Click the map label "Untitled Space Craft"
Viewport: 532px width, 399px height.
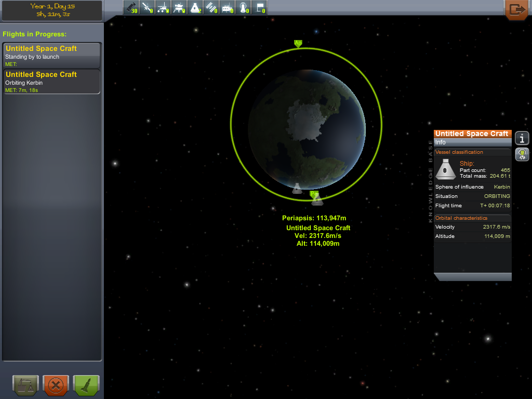(x=318, y=228)
